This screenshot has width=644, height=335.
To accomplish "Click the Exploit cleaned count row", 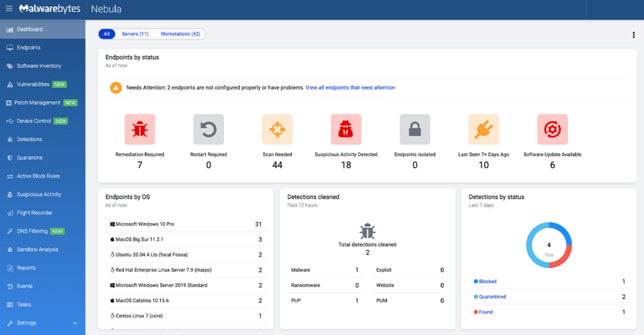I will pyautogui.click(x=410, y=270).
